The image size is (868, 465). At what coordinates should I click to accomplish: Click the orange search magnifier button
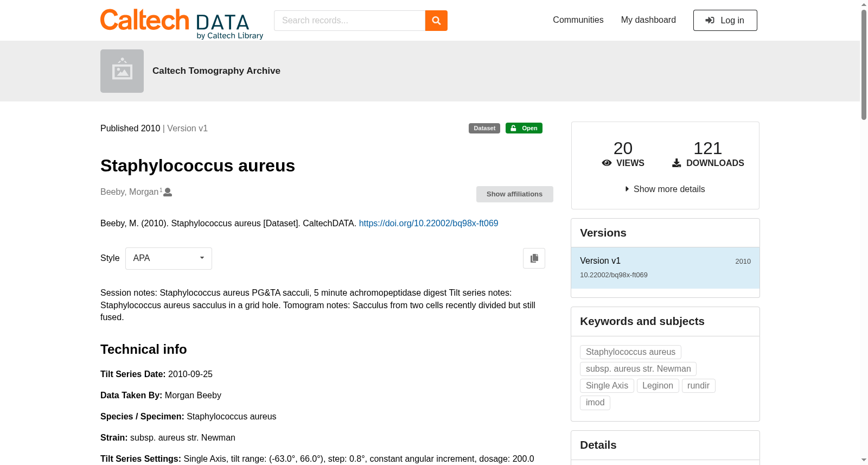coord(436,21)
